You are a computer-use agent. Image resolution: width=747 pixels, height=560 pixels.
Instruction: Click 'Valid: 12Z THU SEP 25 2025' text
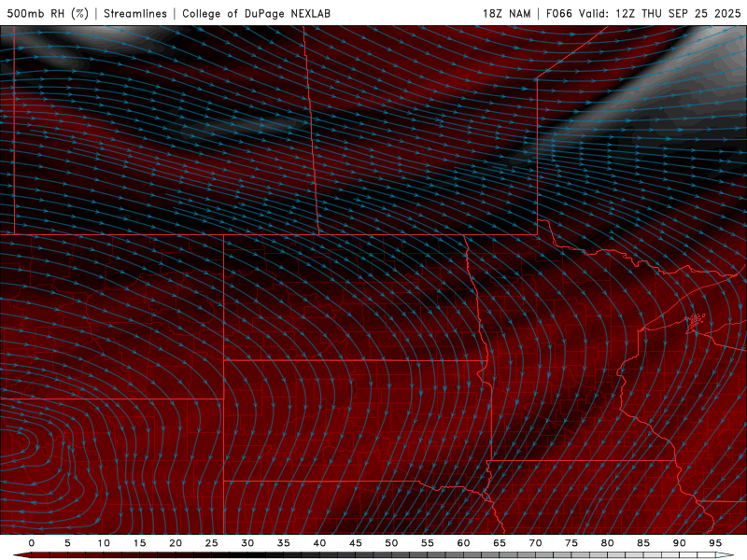[x=660, y=13]
